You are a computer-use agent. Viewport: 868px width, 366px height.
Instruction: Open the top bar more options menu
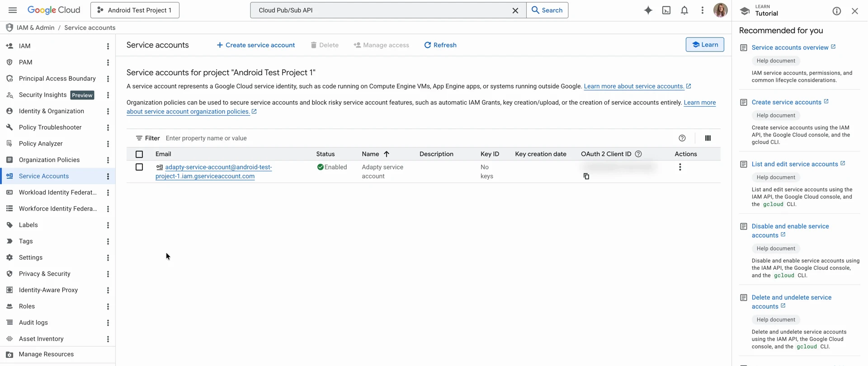[702, 10]
